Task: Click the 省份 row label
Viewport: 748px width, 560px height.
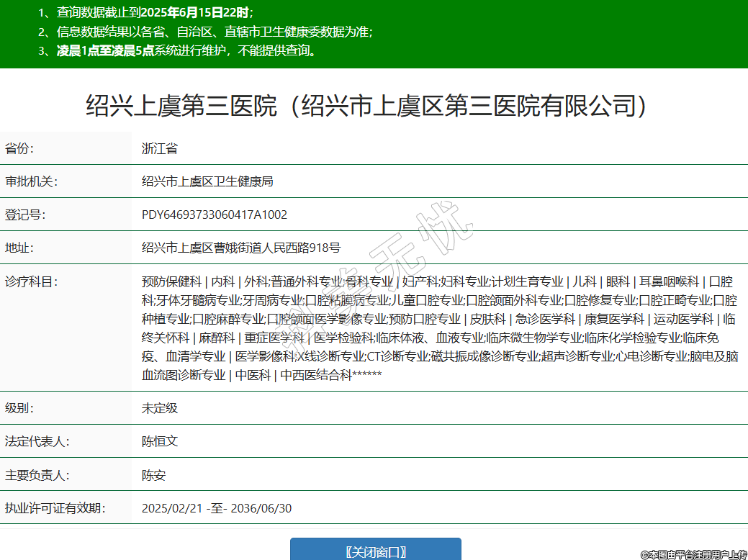Action: coord(19,149)
